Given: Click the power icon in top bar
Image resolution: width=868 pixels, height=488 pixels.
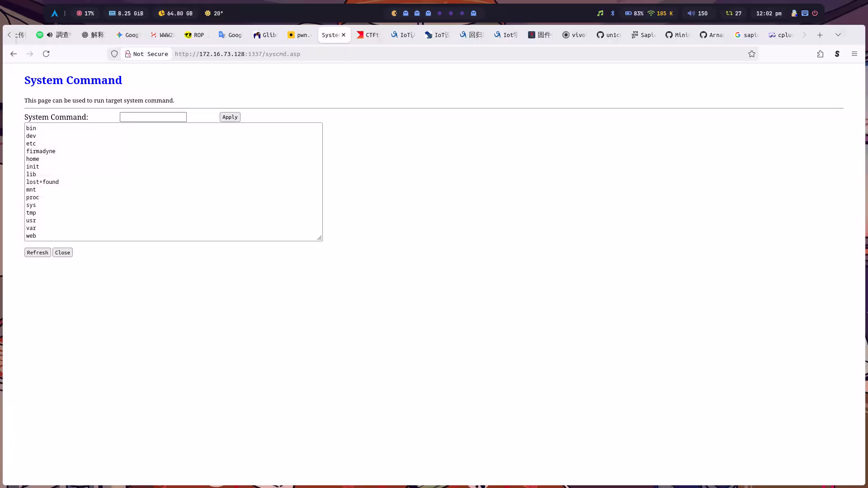Looking at the screenshot, I should coord(815,13).
